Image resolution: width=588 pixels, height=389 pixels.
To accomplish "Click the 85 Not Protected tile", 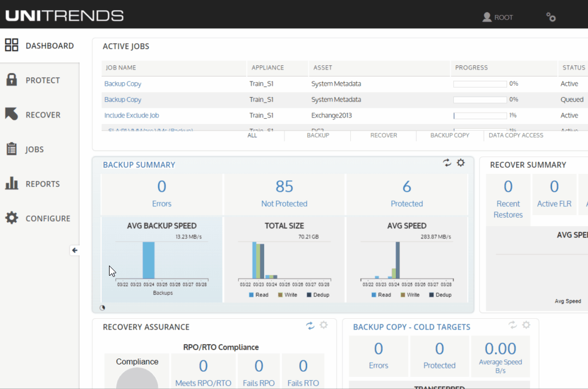I will 284,194.
